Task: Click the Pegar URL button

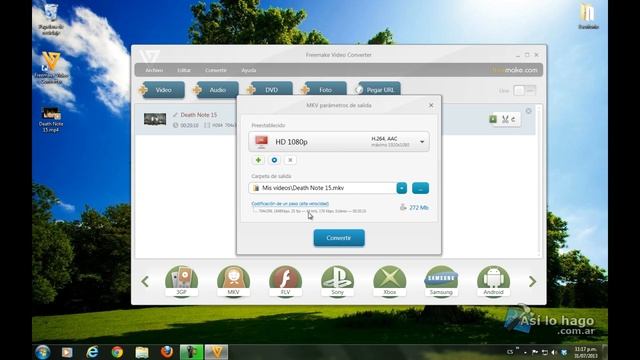Action: (378, 90)
